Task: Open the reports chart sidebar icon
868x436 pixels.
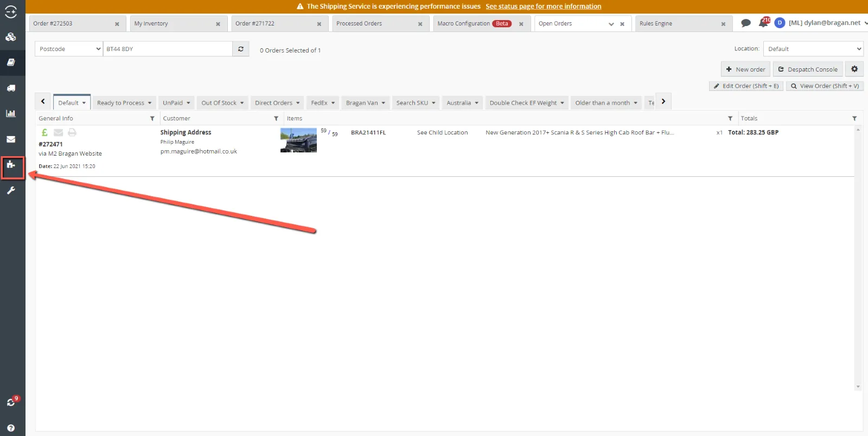Action: pyautogui.click(x=11, y=113)
